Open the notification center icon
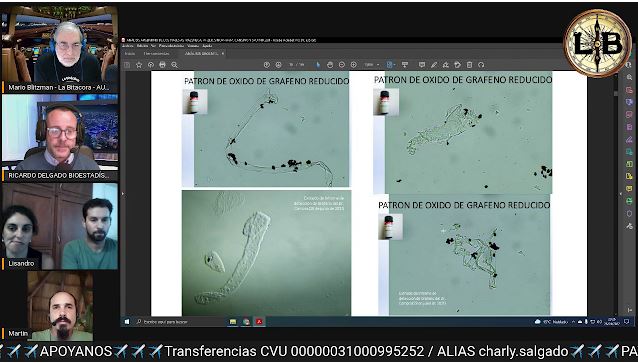 (x=627, y=322)
